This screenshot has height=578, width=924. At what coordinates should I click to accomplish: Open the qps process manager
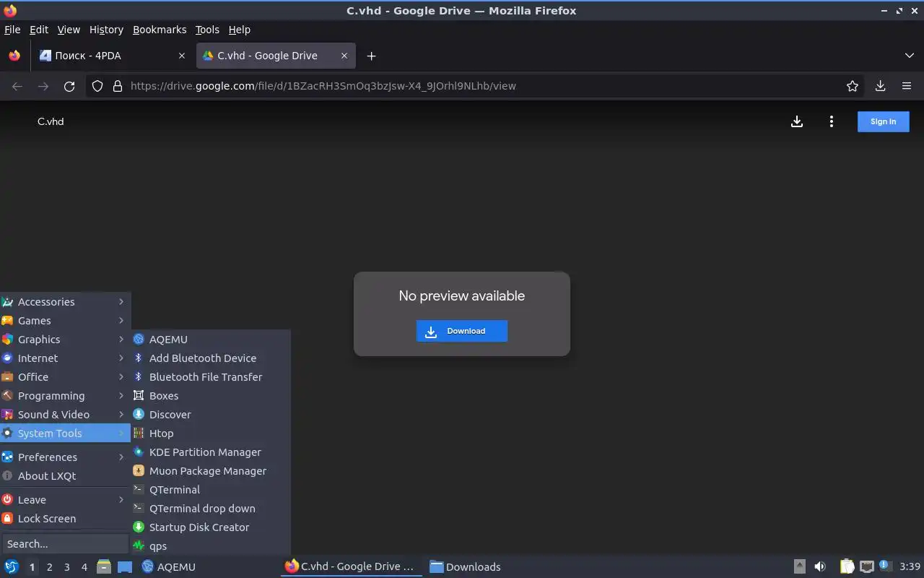pyautogui.click(x=211, y=546)
